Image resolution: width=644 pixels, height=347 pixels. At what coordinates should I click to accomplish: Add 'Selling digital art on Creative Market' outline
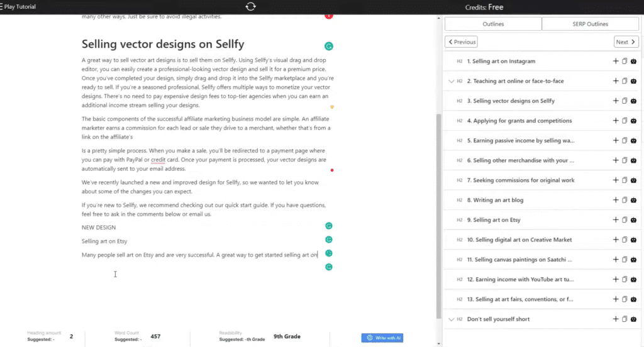[615, 240]
